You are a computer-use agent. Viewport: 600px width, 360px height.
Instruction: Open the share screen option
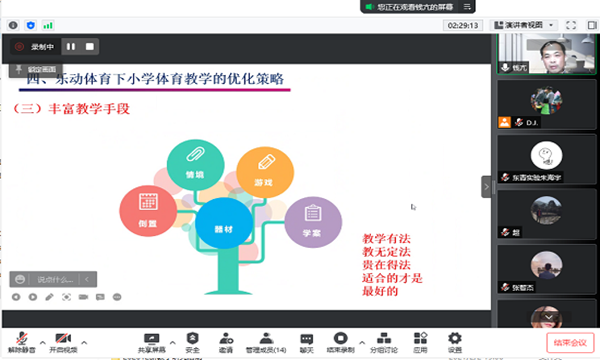pyautogui.click(x=152, y=343)
